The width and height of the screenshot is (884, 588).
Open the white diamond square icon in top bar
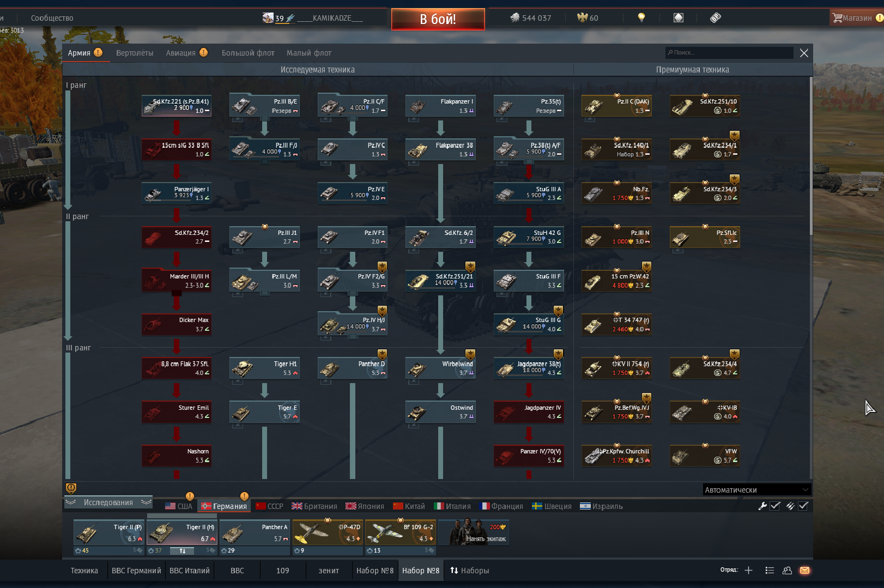click(678, 17)
